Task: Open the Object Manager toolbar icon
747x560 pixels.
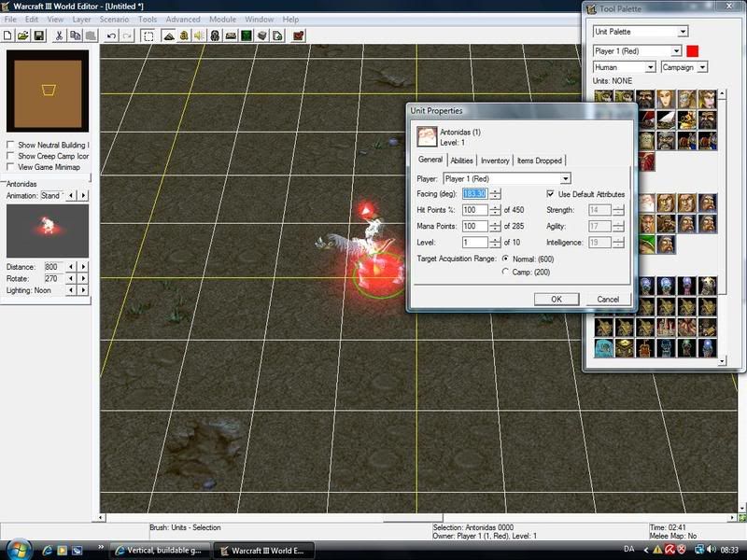Action: click(262, 35)
